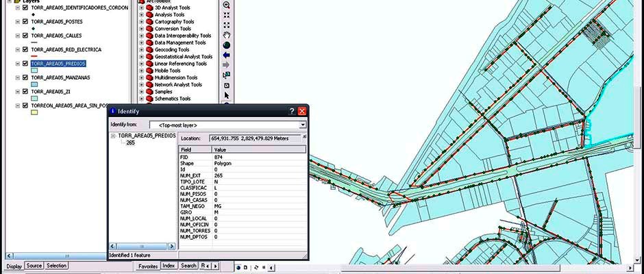Switch to Layout View page icon

pyautogui.click(x=245, y=267)
